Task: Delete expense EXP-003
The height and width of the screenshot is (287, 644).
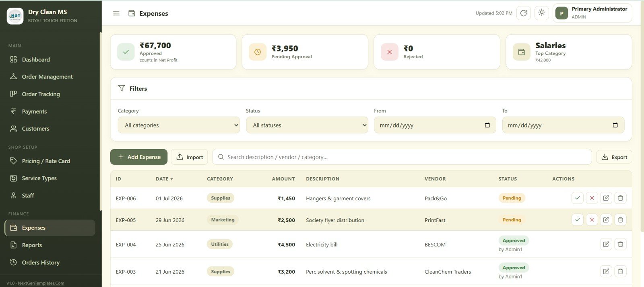Action: click(621, 272)
